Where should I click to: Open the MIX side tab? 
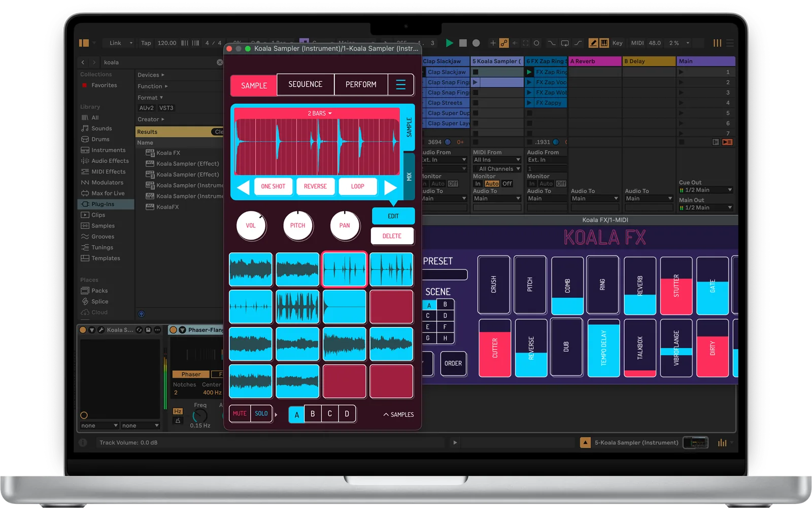click(409, 176)
